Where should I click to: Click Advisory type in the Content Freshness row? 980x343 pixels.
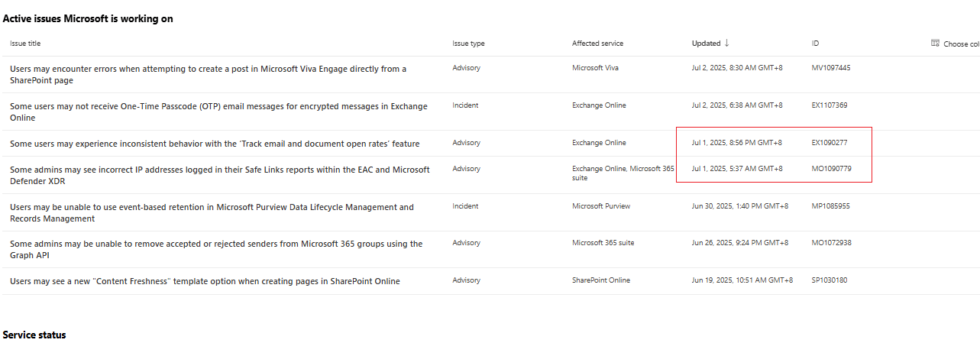click(x=467, y=280)
